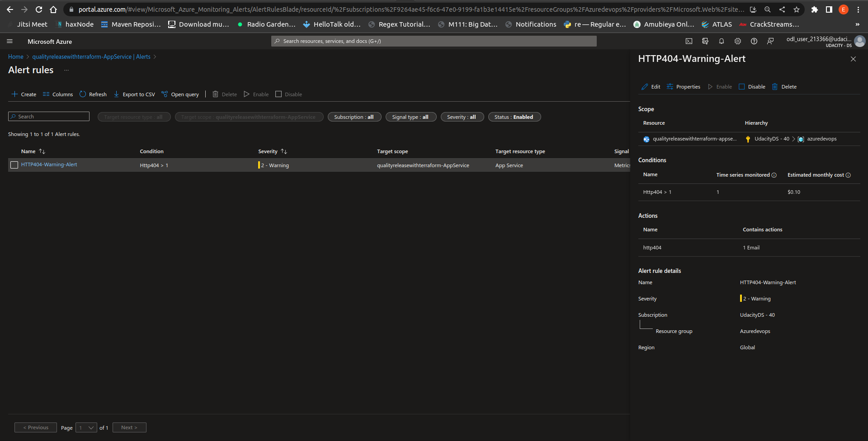Screen dimensions: 868x441
Task: Open the Chrome three-dot menu
Action: (858, 9)
